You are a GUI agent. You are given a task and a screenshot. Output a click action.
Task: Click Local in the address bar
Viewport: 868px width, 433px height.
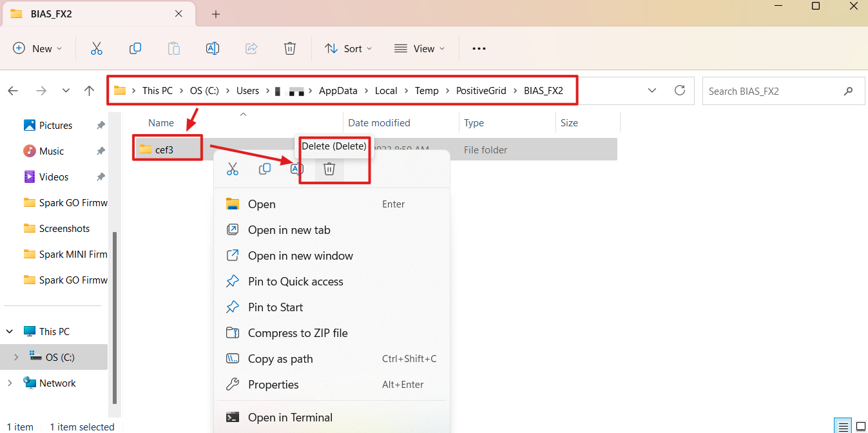tap(386, 91)
